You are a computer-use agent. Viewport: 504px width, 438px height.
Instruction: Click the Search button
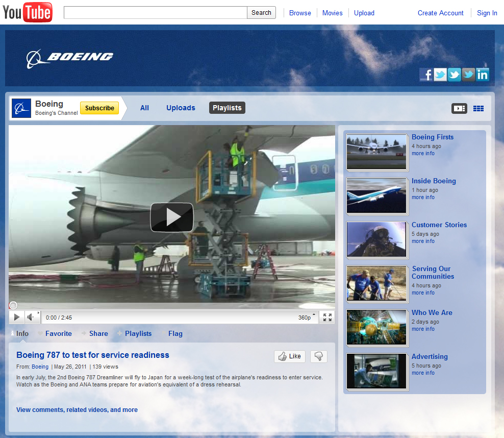coord(261,13)
